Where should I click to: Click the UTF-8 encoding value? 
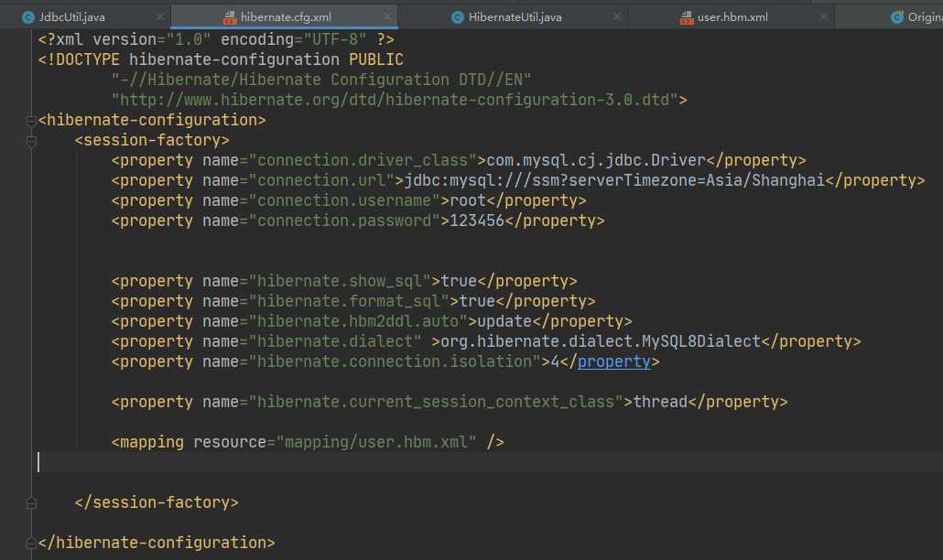tap(335, 39)
